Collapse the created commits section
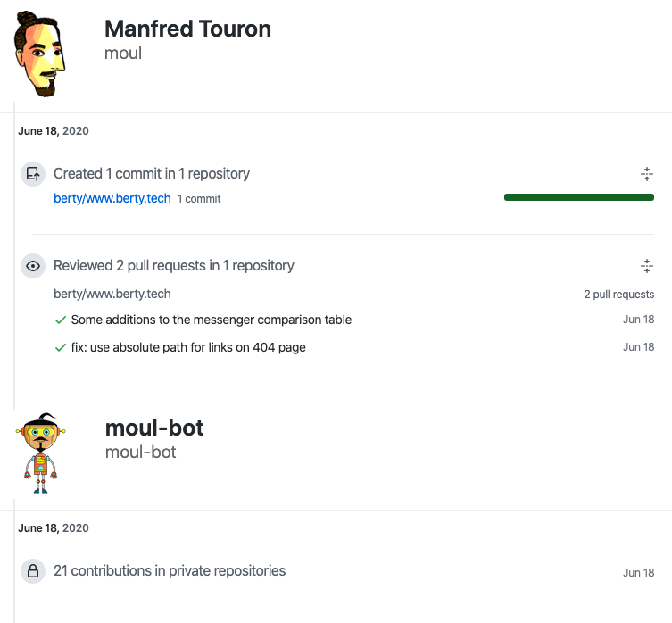Viewport: 672px width, 623px height. tap(647, 174)
